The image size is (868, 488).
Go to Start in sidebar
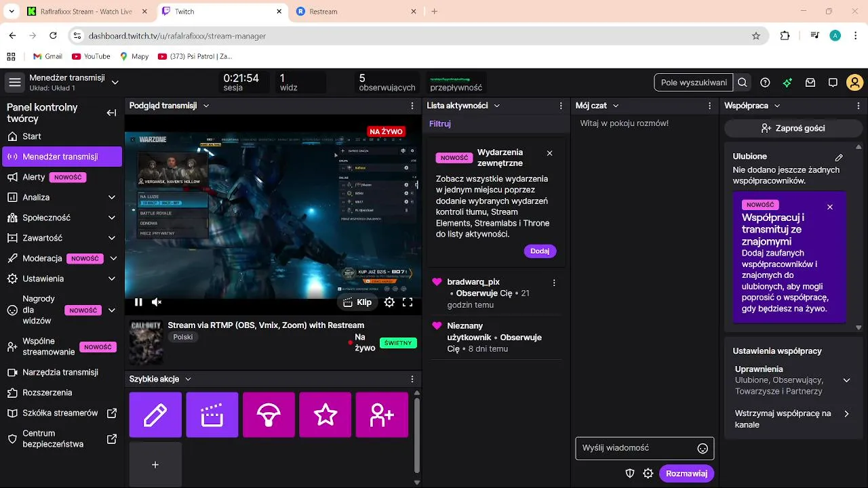point(62,136)
